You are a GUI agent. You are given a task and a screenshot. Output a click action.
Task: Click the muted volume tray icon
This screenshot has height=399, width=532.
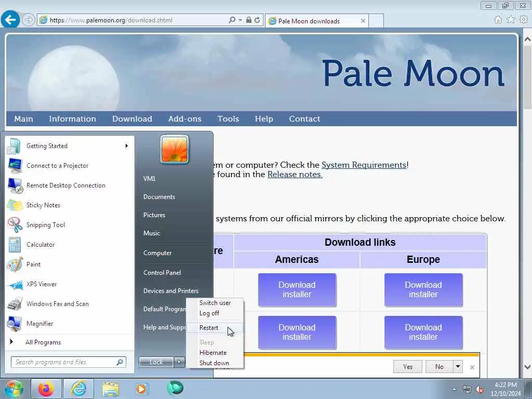tap(480, 390)
